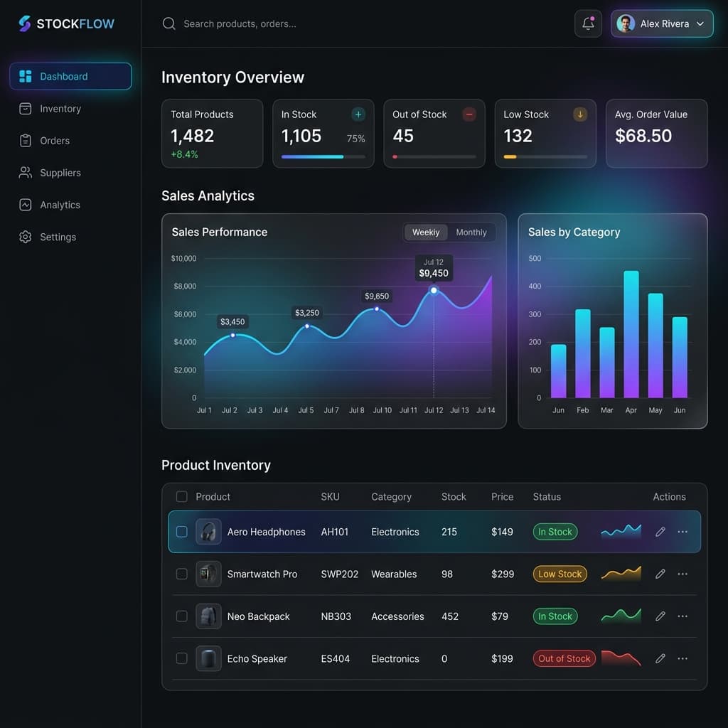Viewport: 728px width, 728px height.
Task: Click the Neo Backpack product thumbnail
Action: point(208,616)
